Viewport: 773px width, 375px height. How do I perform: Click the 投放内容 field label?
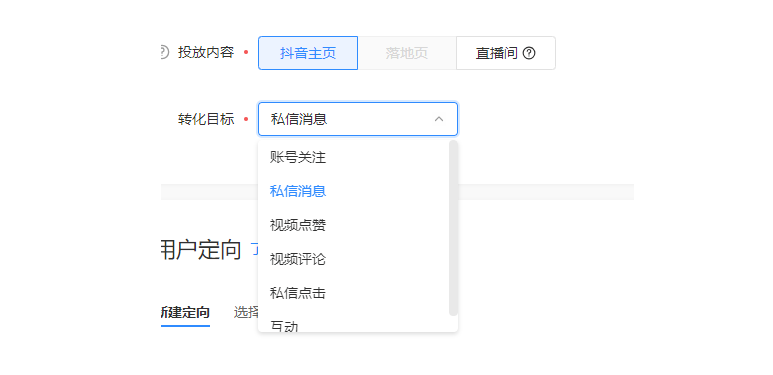[x=206, y=52]
